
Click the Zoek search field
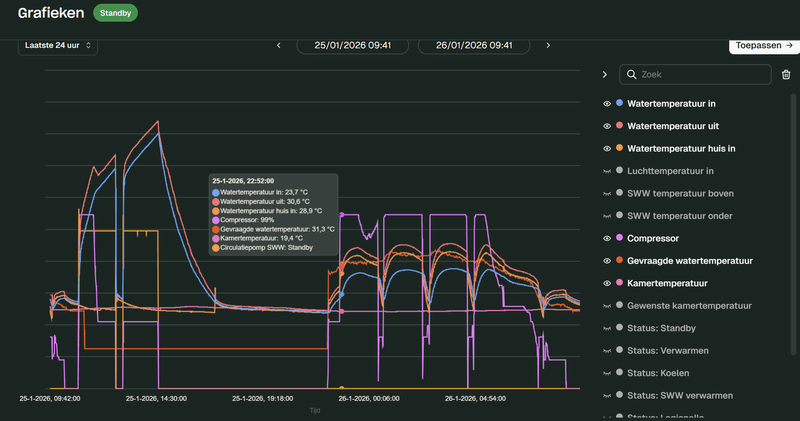point(695,75)
